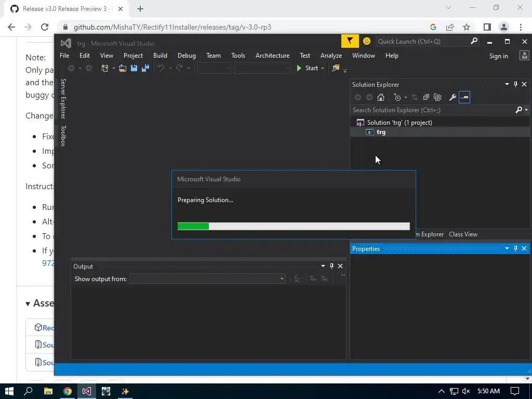The width and height of the screenshot is (532, 399).
Task: Bookmark the page with Chrome star icon
Action: 467,27
